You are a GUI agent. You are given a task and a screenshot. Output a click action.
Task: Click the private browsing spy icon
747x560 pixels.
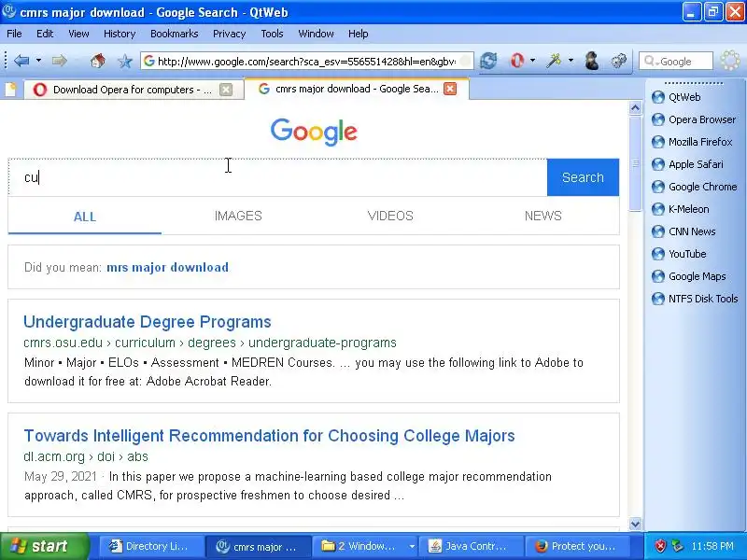pyautogui.click(x=592, y=61)
